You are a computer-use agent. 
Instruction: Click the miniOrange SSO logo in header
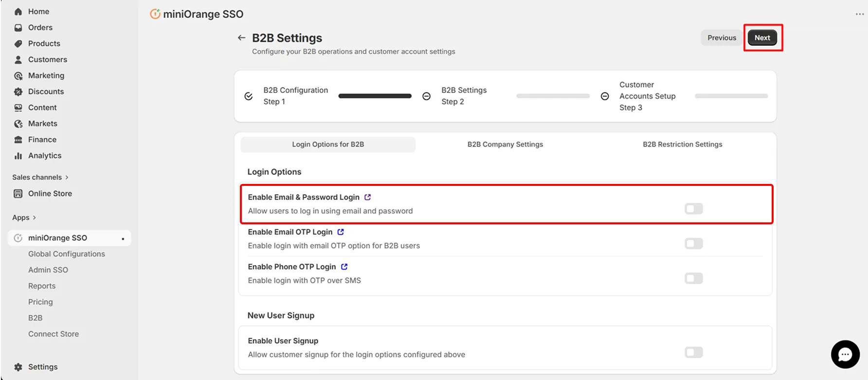coord(155,14)
